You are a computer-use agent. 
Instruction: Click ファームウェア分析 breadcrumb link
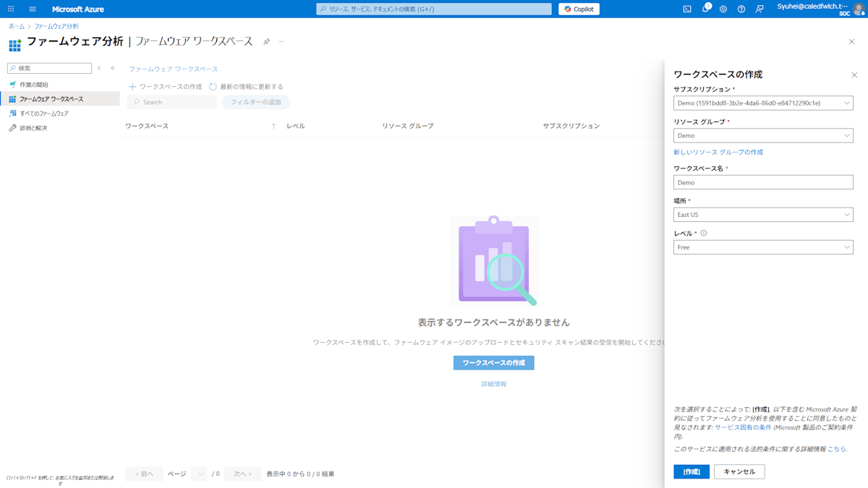click(x=56, y=26)
